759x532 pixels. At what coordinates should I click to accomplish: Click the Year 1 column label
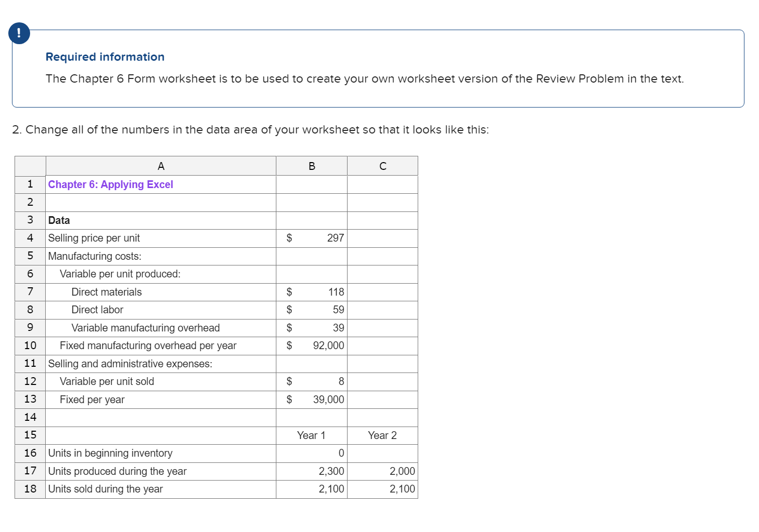pos(310,435)
